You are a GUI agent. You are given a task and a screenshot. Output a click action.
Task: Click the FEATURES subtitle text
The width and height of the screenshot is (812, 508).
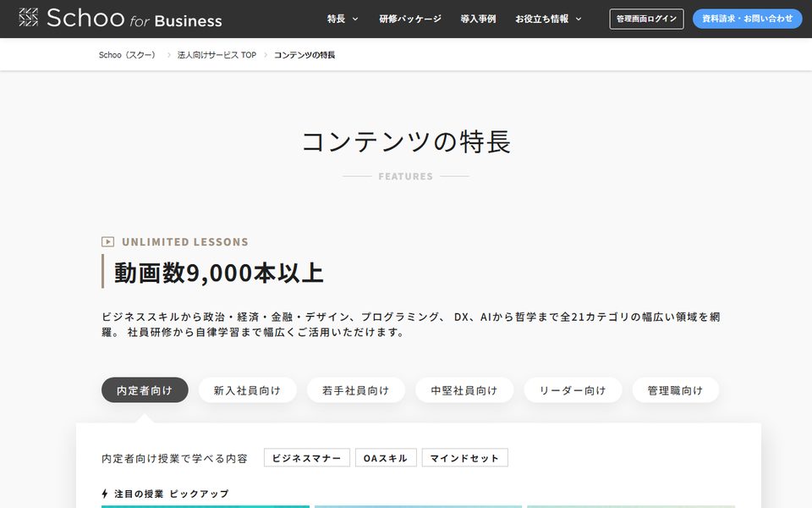pos(405,176)
